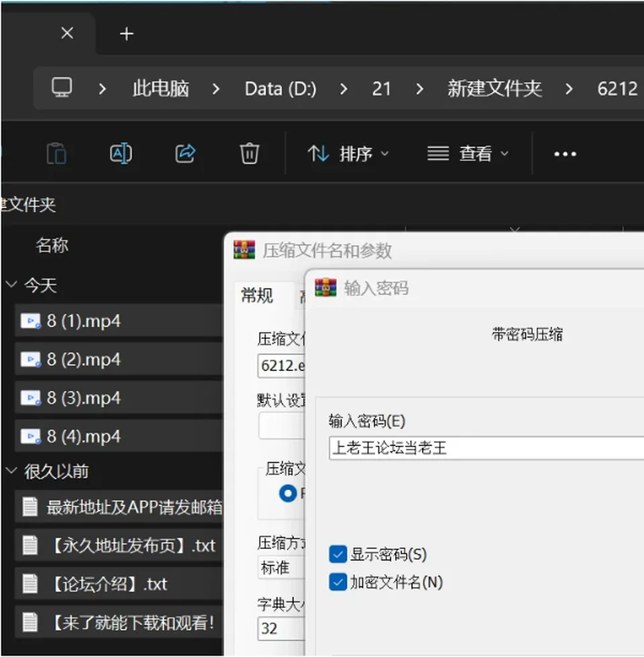This screenshot has height=657, width=644.
Task: Click the 8 (3).mp4 video file icon
Action: (31, 398)
